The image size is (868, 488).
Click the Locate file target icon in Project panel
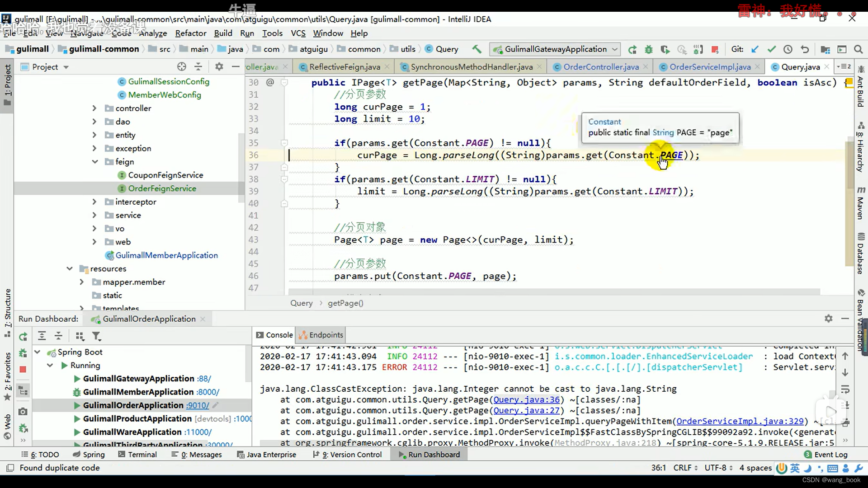tap(182, 67)
